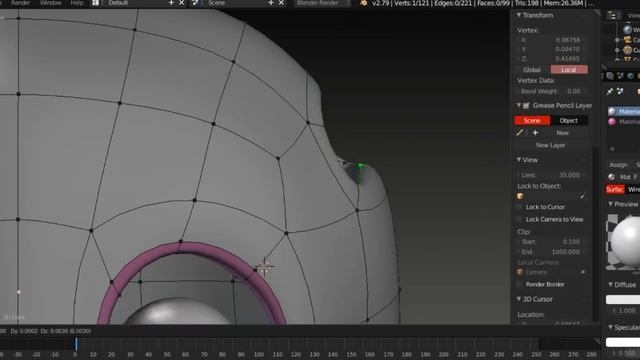
Task: Select the Surface material type
Action: point(615,189)
